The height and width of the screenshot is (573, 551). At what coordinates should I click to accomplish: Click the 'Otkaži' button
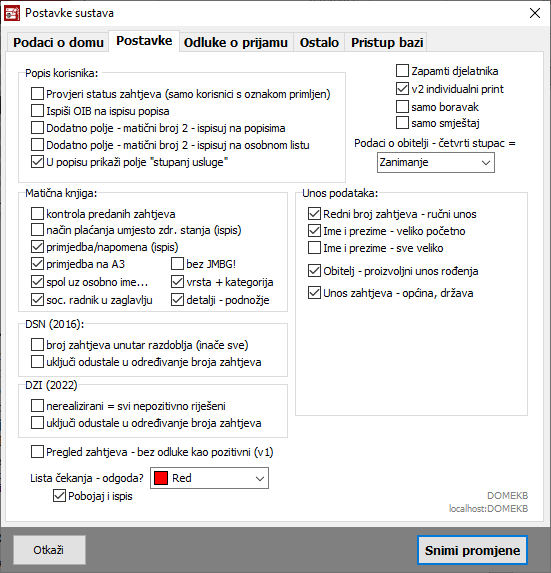coord(49,550)
